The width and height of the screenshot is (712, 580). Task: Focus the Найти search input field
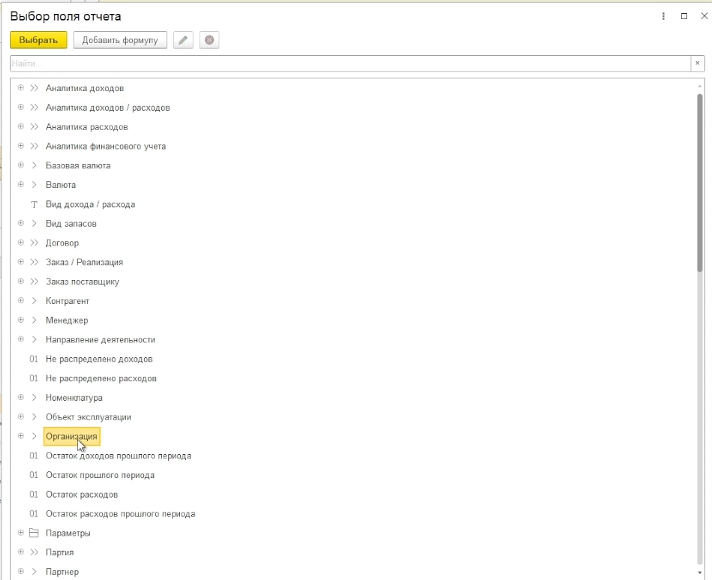tap(351, 64)
